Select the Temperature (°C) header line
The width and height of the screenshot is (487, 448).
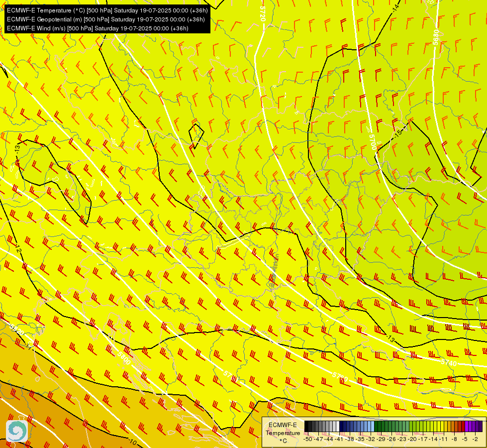(107, 10)
